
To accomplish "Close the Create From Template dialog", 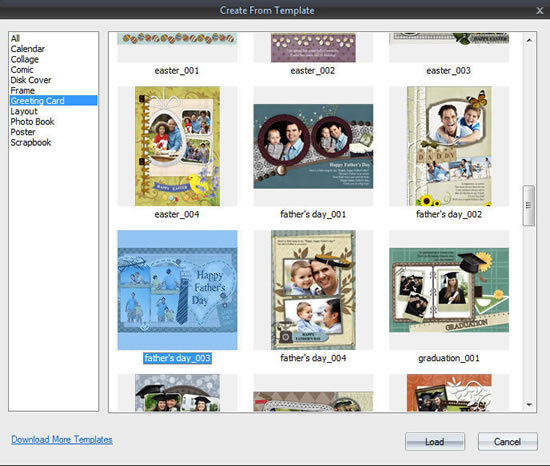I will (x=540, y=11).
